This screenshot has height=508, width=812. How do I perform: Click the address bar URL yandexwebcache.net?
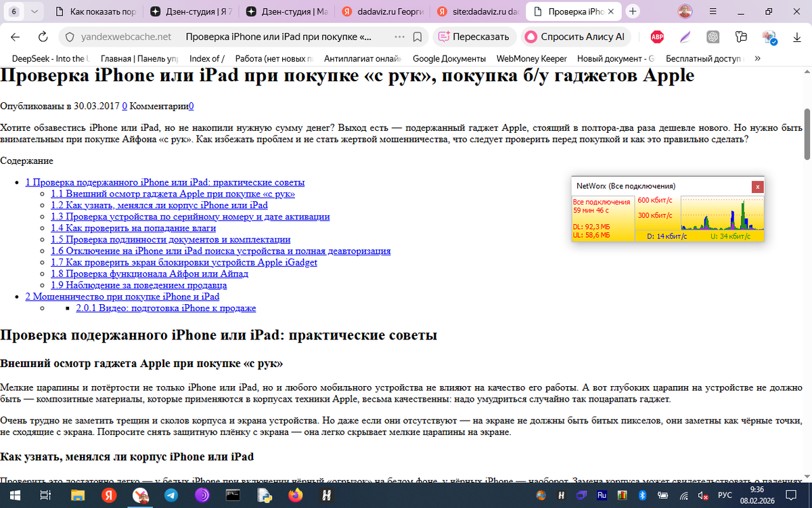point(126,37)
